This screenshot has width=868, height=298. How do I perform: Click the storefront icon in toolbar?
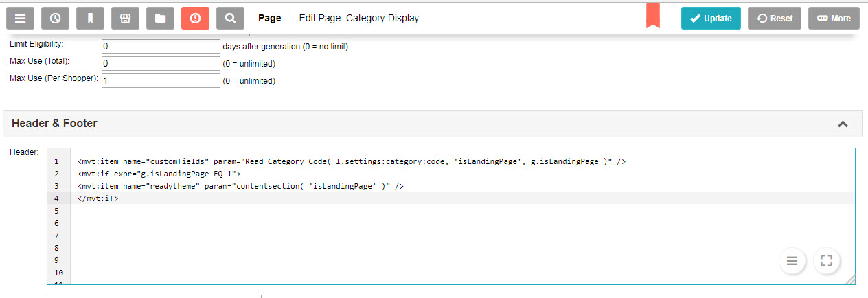point(126,19)
